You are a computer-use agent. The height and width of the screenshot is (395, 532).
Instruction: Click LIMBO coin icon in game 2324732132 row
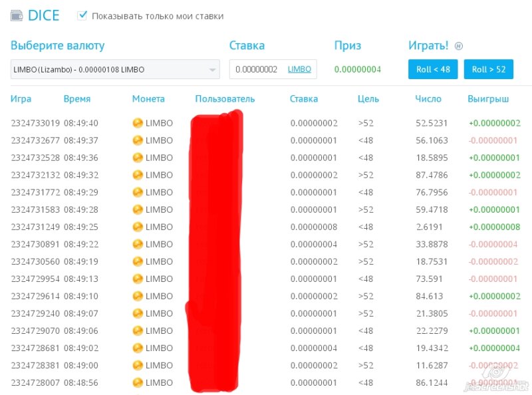(138, 175)
